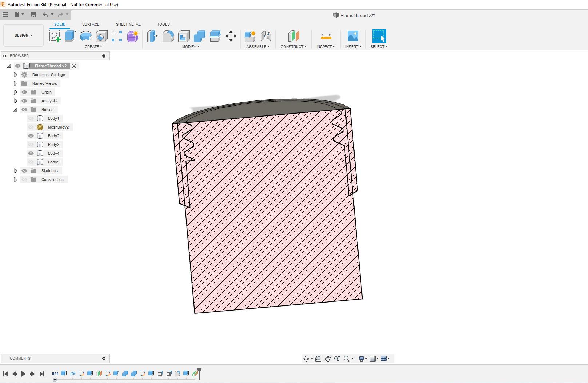Activate the Fillet tool
Screen dimensions: 588x383
168,36
